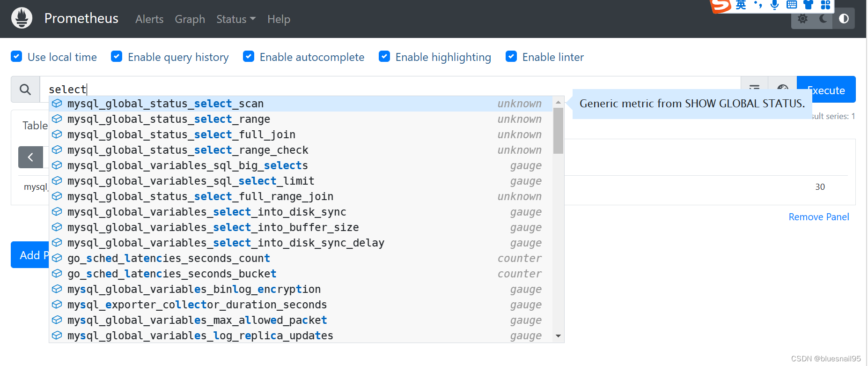Select suggestion mysql_global_status_select_full_join
This screenshot has height=366, width=868.
tap(301, 134)
